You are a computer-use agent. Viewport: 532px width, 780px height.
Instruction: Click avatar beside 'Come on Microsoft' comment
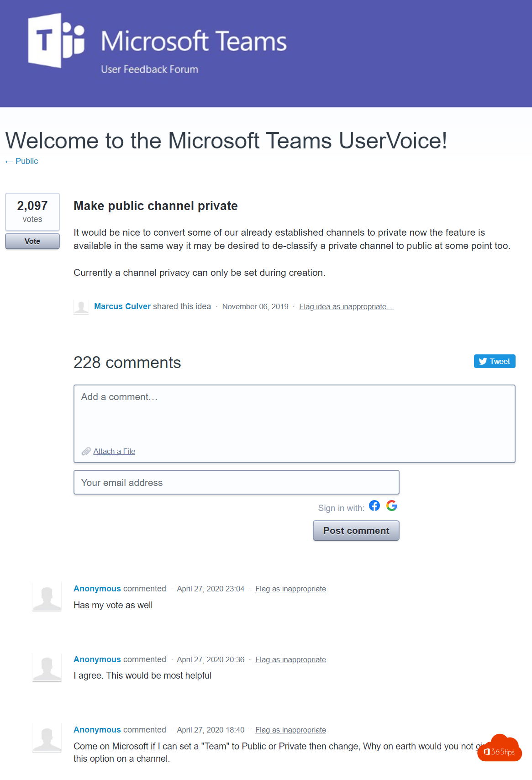pyautogui.click(x=47, y=738)
